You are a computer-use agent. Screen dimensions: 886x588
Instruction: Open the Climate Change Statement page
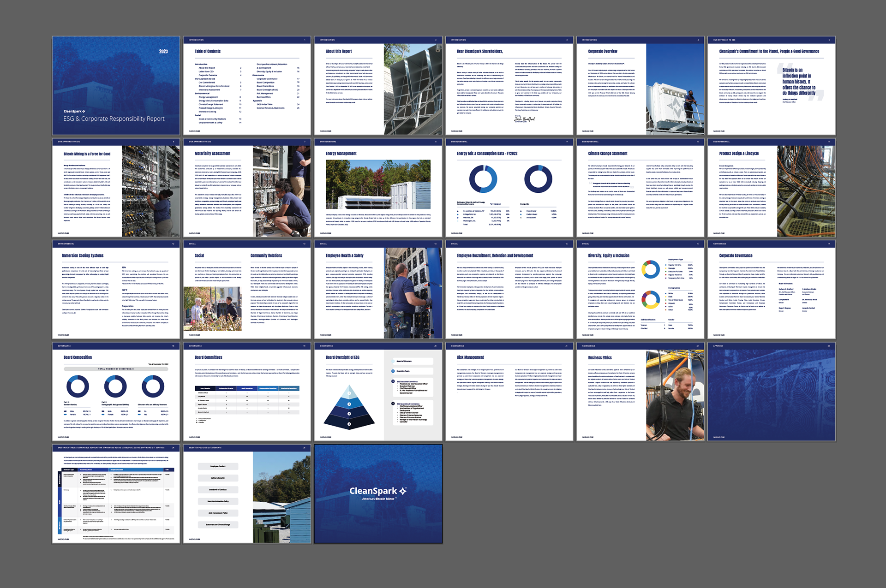pos(640,188)
